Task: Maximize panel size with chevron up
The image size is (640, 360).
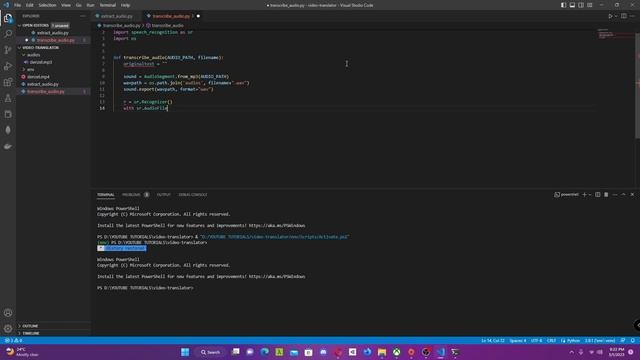Action: tap(623, 195)
